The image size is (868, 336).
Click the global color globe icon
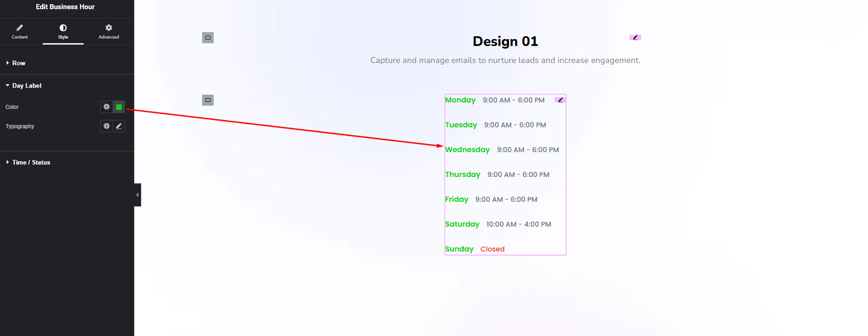click(x=106, y=107)
